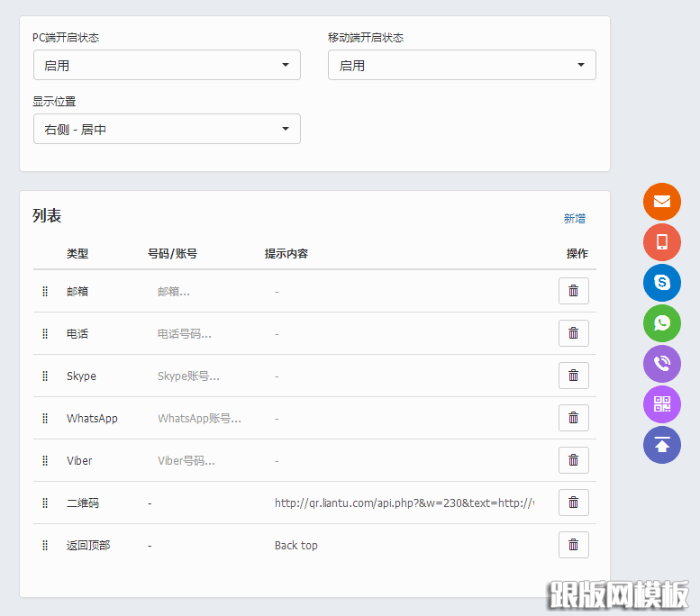Click the back-to-top floating icon
Image resolution: width=700 pixels, height=616 pixels.
[662, 445]
